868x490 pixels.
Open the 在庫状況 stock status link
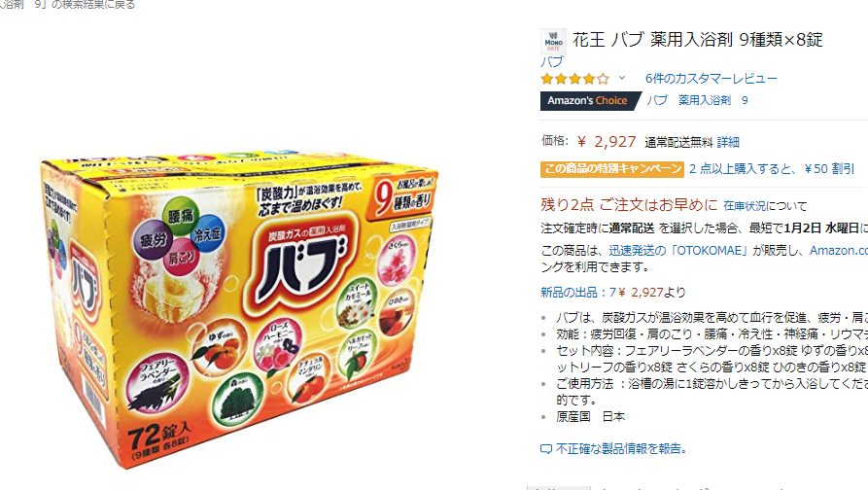[745, 206]
